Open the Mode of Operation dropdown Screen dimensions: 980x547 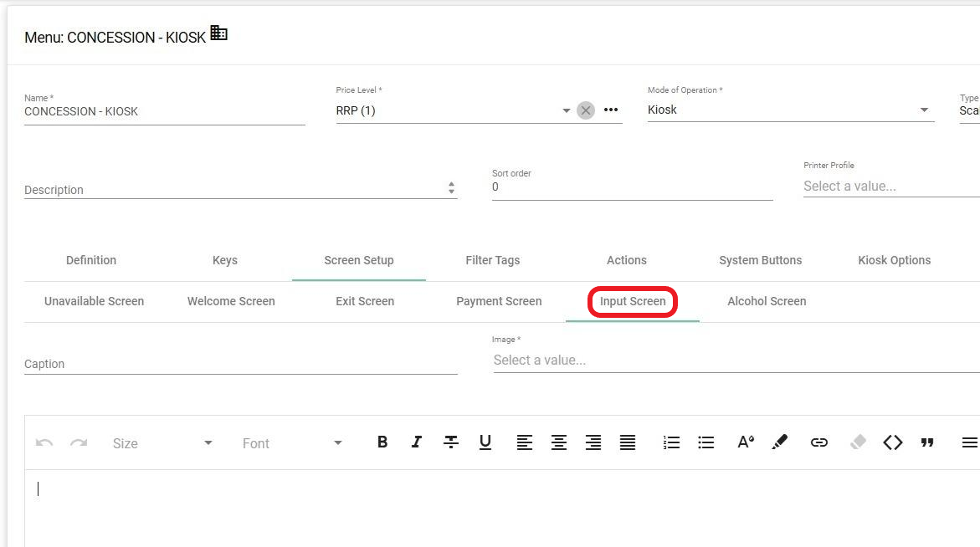pyautogui.click(x=924, y=110)
